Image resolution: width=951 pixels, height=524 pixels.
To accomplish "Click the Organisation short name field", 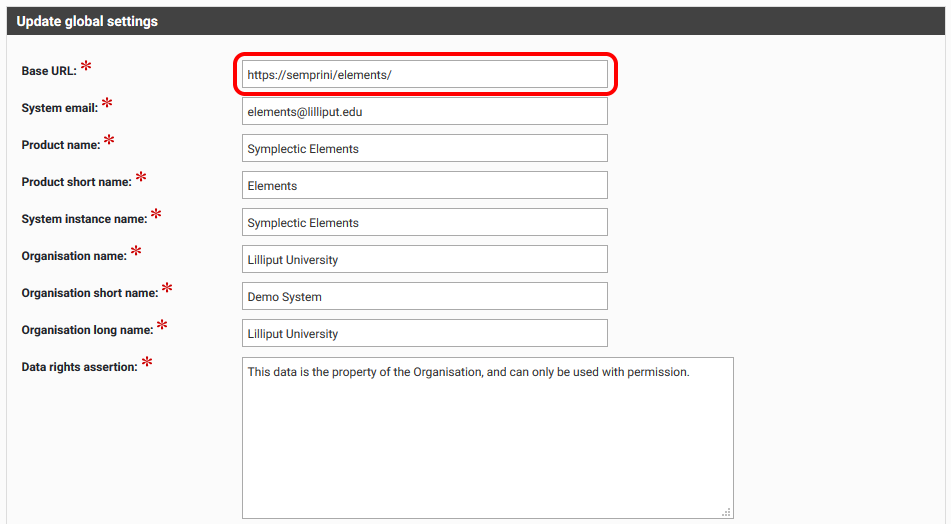I will (424, 296).
